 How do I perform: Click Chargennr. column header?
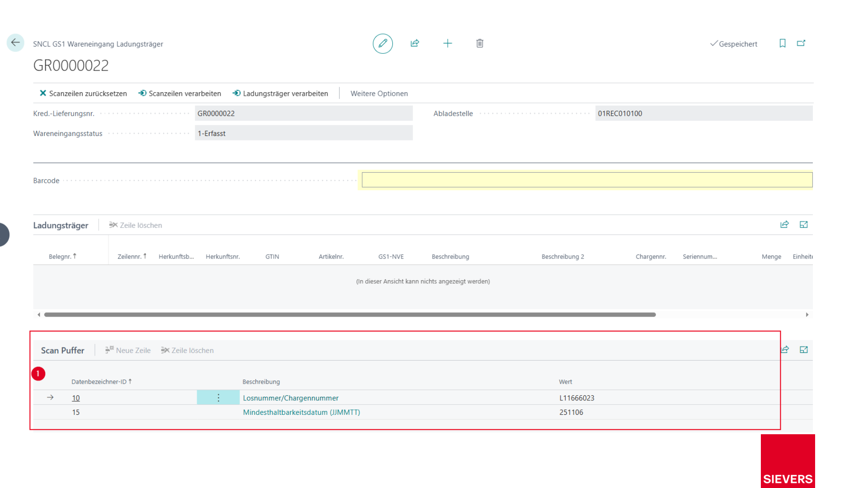651,257
